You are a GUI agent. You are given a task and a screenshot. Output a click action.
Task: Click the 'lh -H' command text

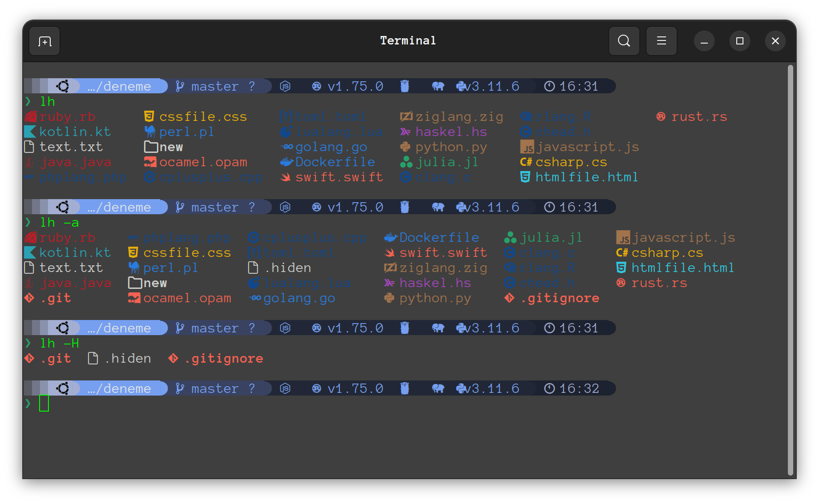(x=60, y=343)
